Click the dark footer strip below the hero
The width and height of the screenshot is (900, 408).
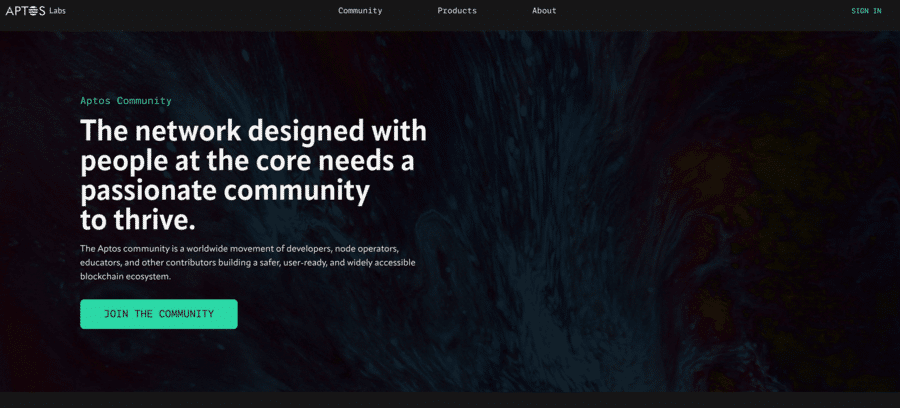[450, 400]
